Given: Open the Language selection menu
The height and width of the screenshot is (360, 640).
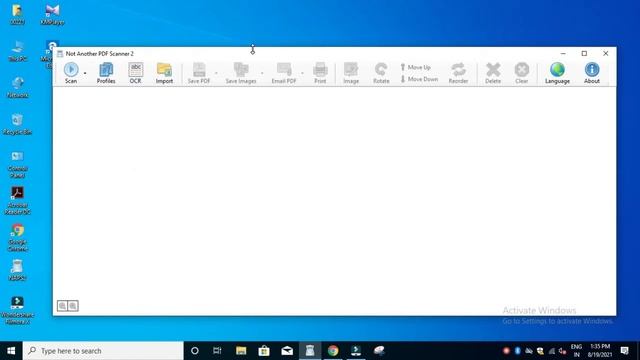Looking at the screenshot, I should (557, 73).
